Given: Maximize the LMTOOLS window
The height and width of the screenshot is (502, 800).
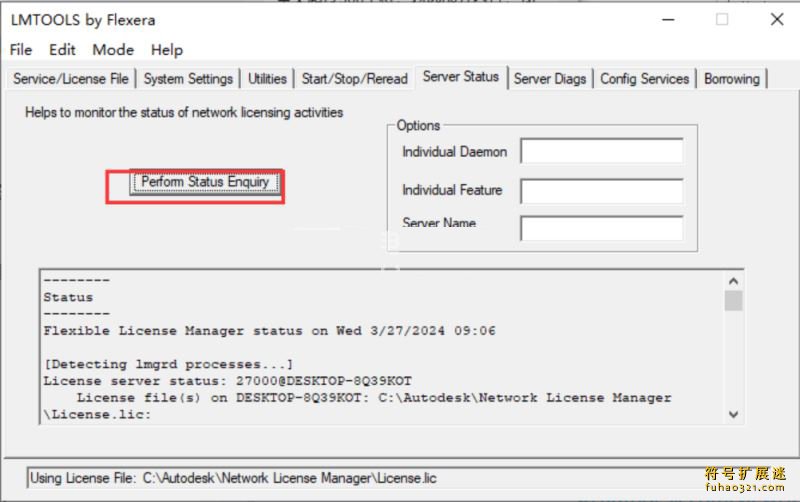Looking at the screenshot, I should click(x=722, y=20).
